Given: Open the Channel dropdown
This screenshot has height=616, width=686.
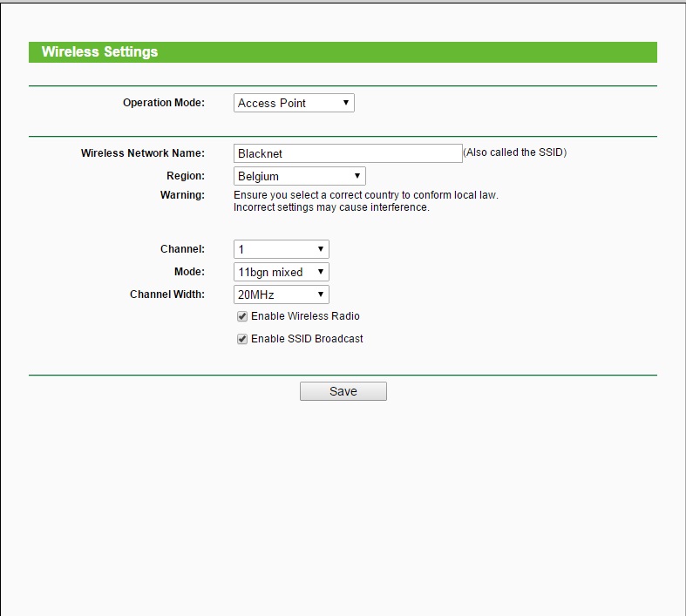Looking at the screenshot, I should pos(281,249).
